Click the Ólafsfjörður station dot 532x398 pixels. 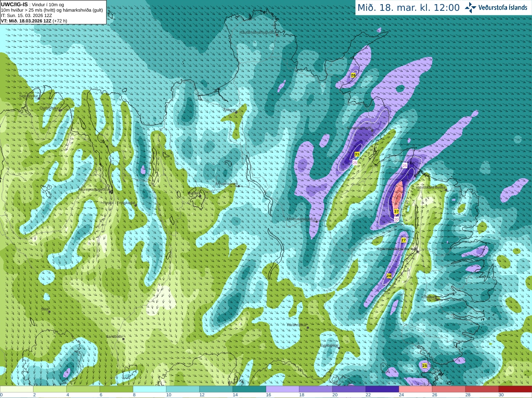[59, 110]
